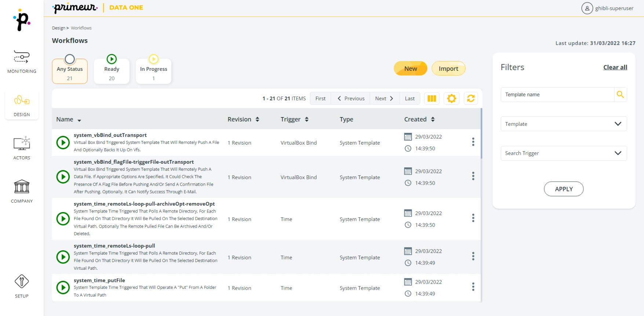Click ready icon of system_time_remoteLs-loop-pull
The image size is (644, 316).
coord(63,257)
